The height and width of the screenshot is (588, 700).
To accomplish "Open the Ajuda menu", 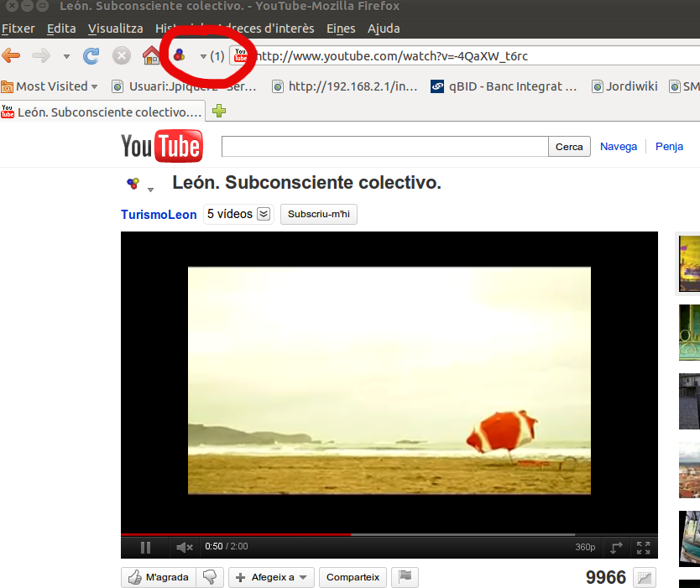I will point(384,29).
